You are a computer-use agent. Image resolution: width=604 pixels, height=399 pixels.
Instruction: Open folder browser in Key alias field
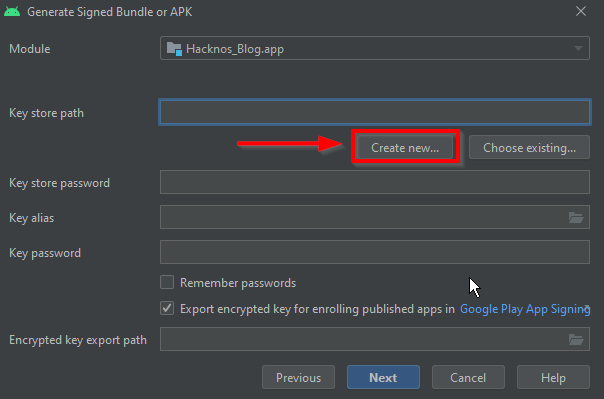(576, 218)
